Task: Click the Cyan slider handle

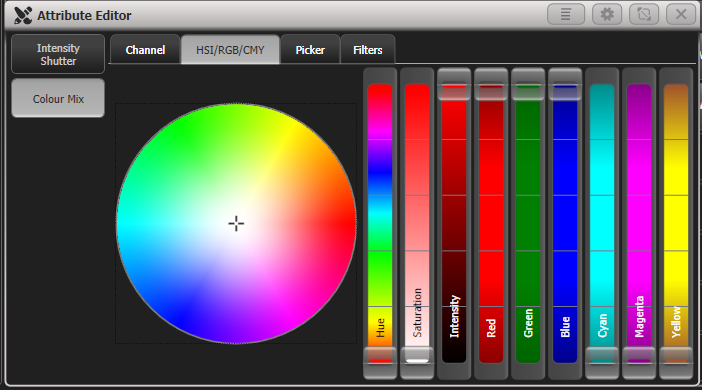Action: (x=602, y=363)
